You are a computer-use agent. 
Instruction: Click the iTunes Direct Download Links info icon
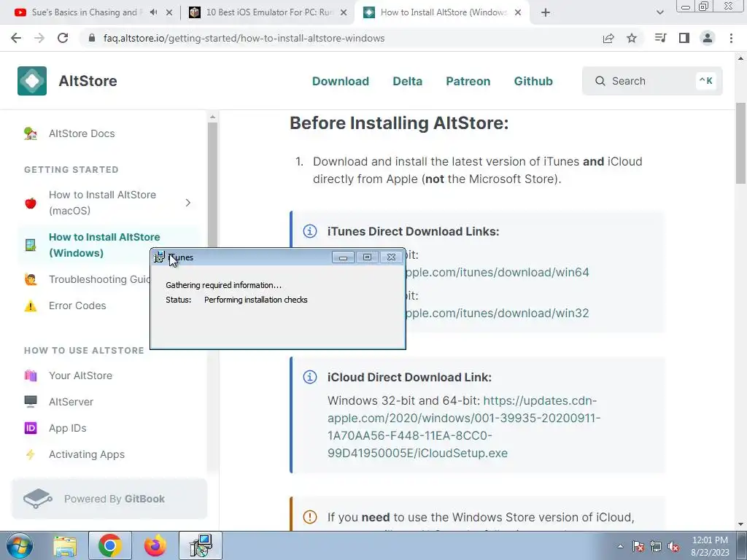[310, 231]
